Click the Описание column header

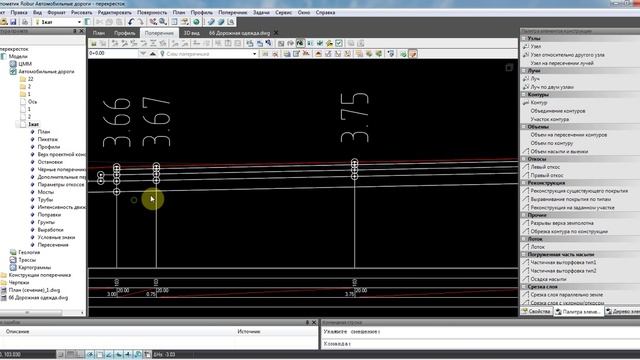click(18, 331)
